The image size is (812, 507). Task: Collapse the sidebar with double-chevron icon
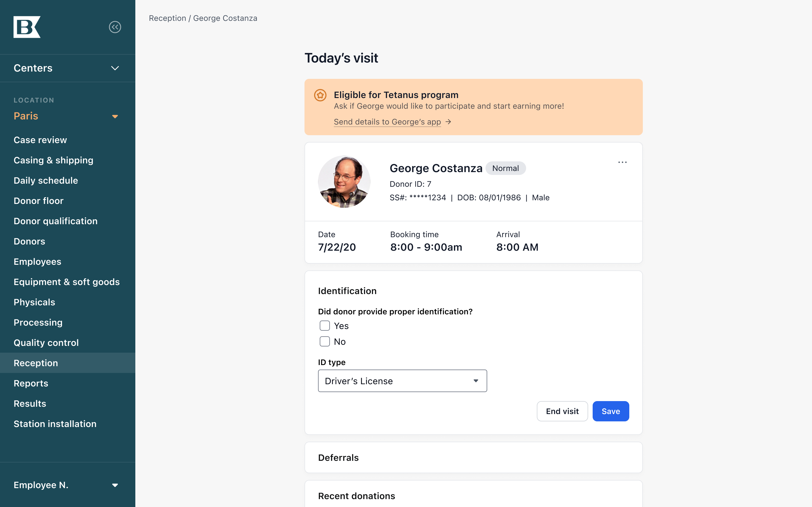point(115,27)
